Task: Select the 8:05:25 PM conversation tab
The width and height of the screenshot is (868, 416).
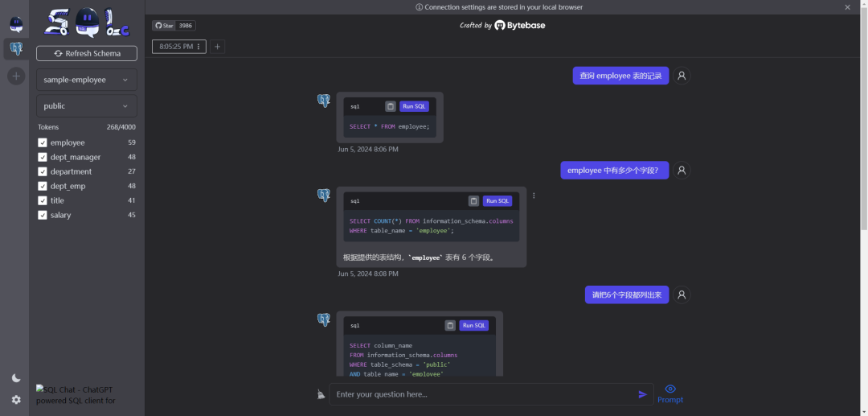Action: click(x=175, y=47)
